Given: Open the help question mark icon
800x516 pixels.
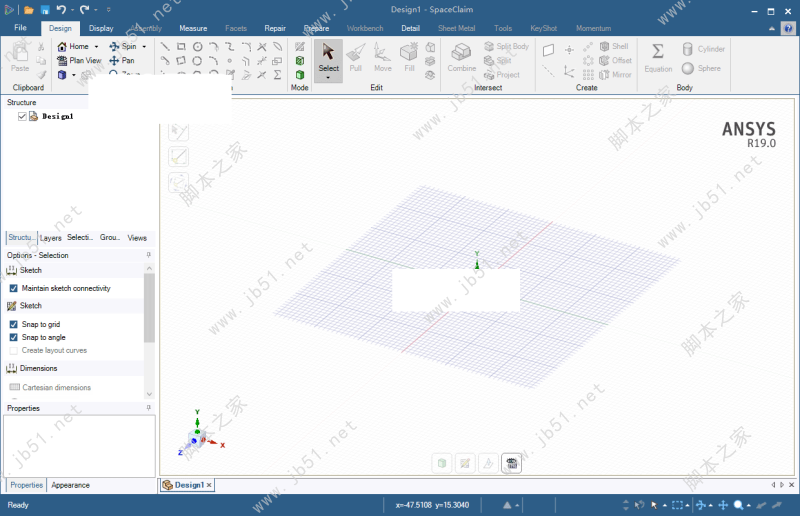Looking at the screenshot, I should pos(788,29).
